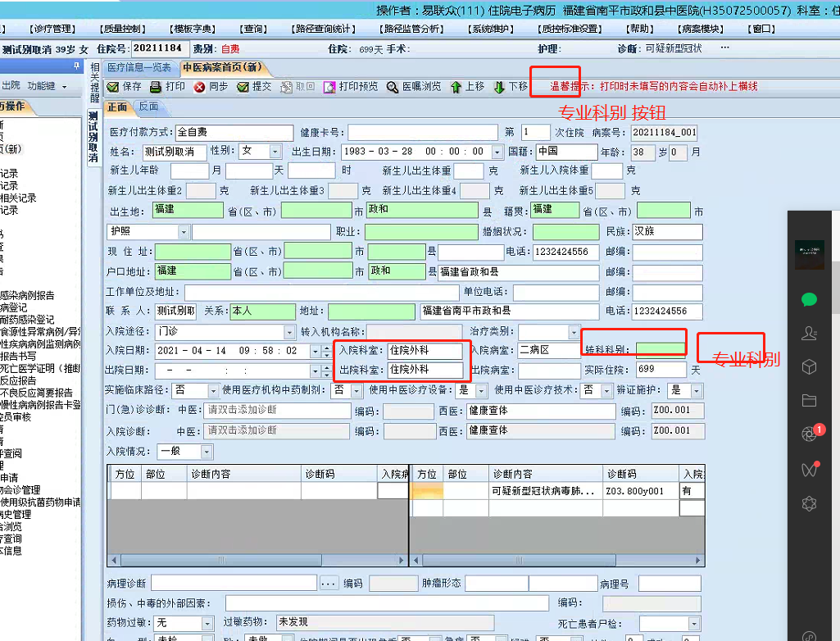This screenshot has width=840, height=641.
Task: Click the 工作单位及地址 input field
Action: (x=321, y=292)
